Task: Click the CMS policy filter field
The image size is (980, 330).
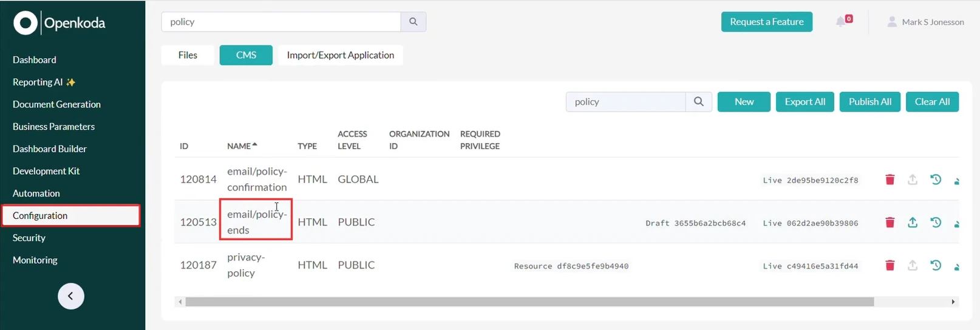Action: tap(626, 102)
